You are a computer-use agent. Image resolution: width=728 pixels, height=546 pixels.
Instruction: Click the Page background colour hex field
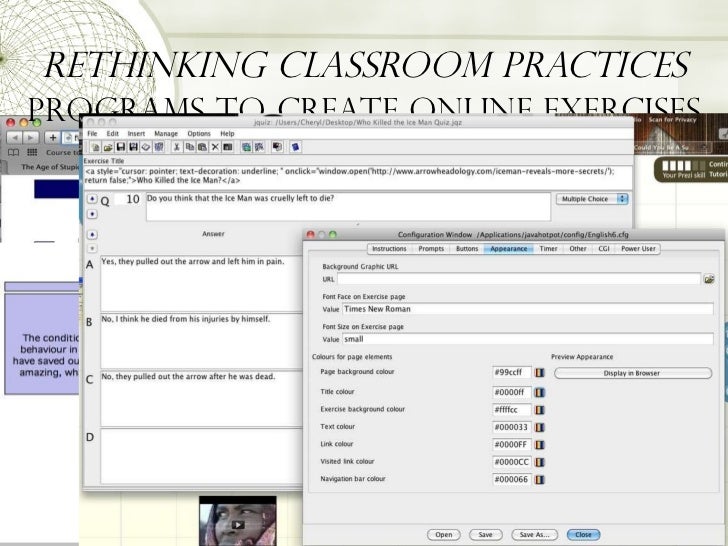click(510, 372)
